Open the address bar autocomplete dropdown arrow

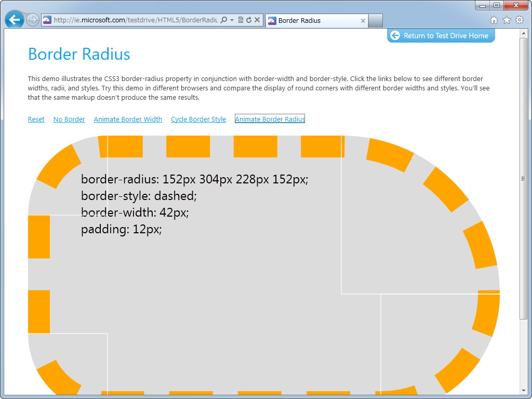(x=232, y=20)
